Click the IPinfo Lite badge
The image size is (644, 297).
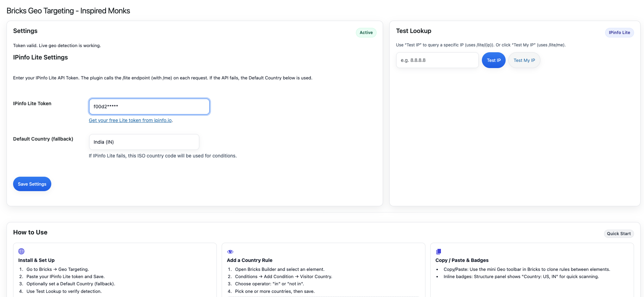point(619,33)
